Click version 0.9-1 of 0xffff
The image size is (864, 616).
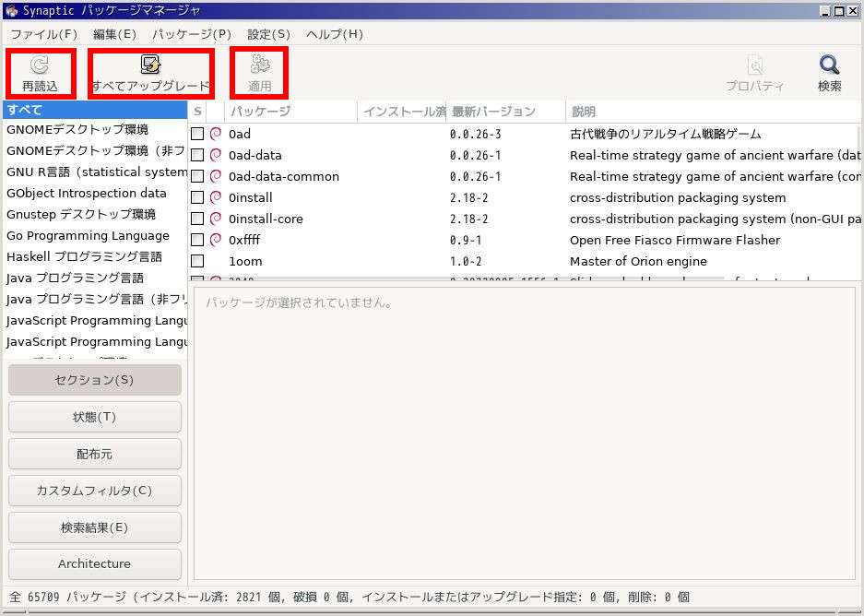[x=466, y=241]
